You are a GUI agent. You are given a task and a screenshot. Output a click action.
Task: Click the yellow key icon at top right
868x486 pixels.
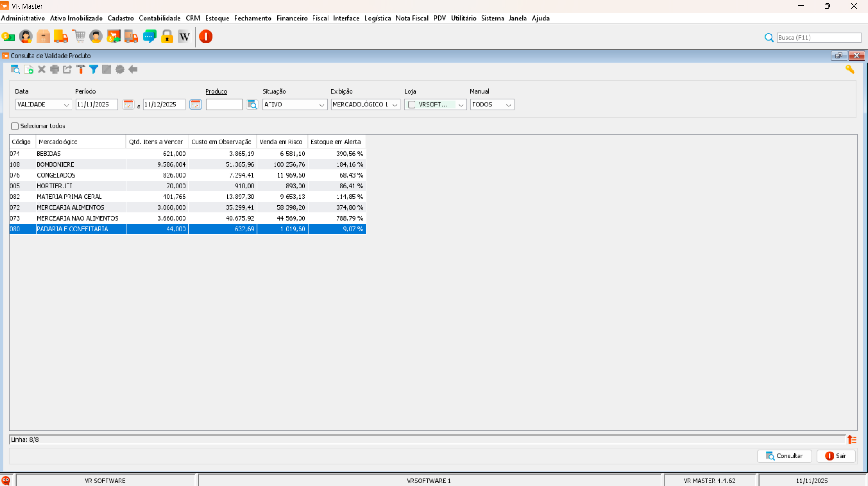click(849, 69)
